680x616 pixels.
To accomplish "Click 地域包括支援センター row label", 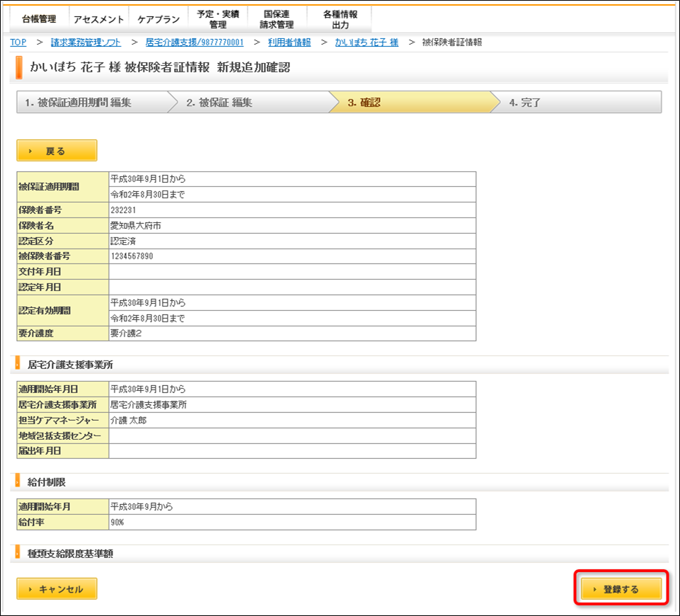I will 63,435.
